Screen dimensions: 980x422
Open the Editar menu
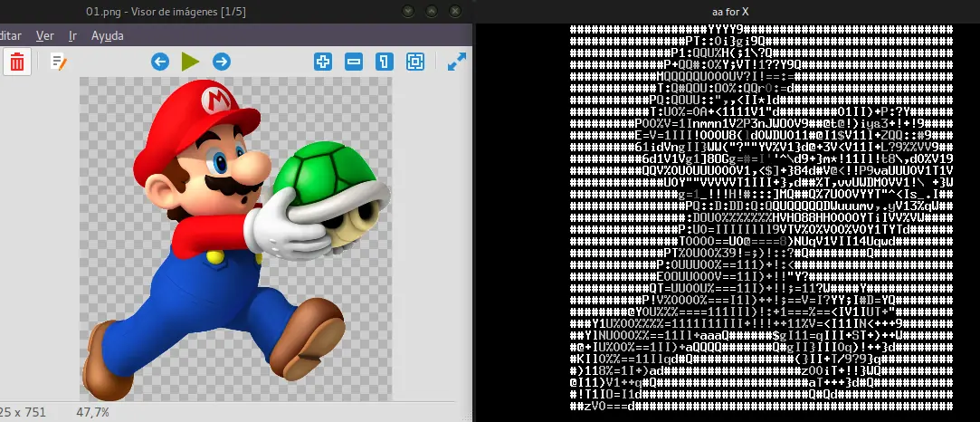click(x=10, y=35)
